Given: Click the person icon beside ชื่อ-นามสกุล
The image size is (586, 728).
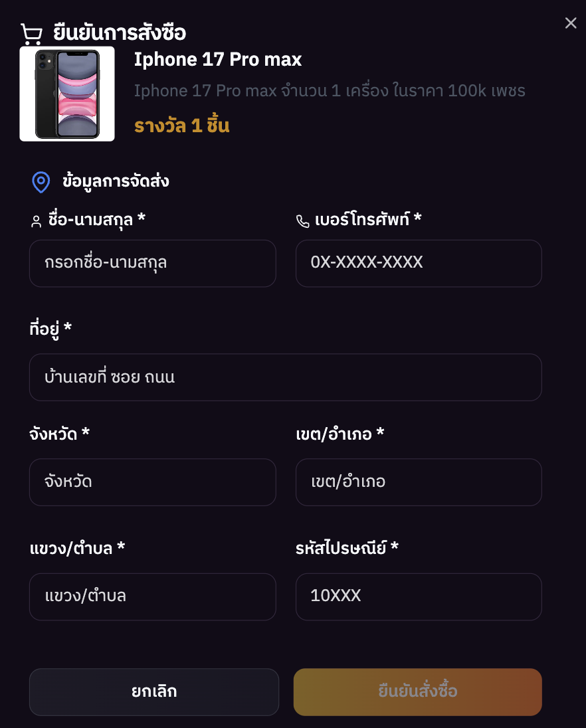Looking at the screenshot, I should pos(37,221).
